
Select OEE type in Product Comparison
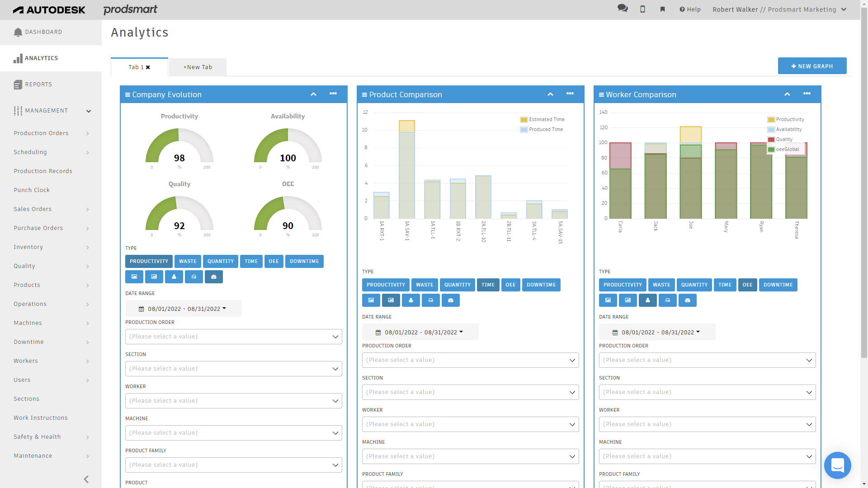click(510, 284)
